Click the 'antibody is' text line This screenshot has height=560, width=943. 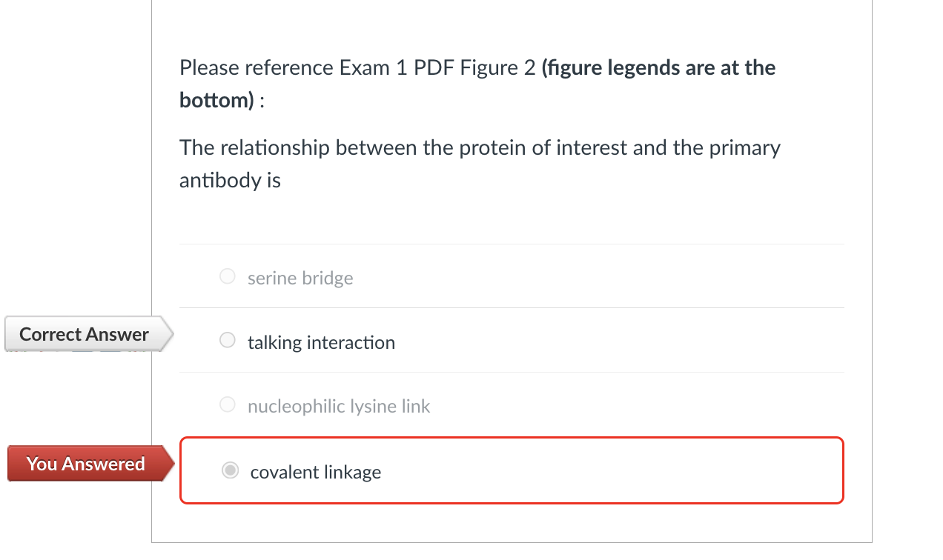[230, 180]
